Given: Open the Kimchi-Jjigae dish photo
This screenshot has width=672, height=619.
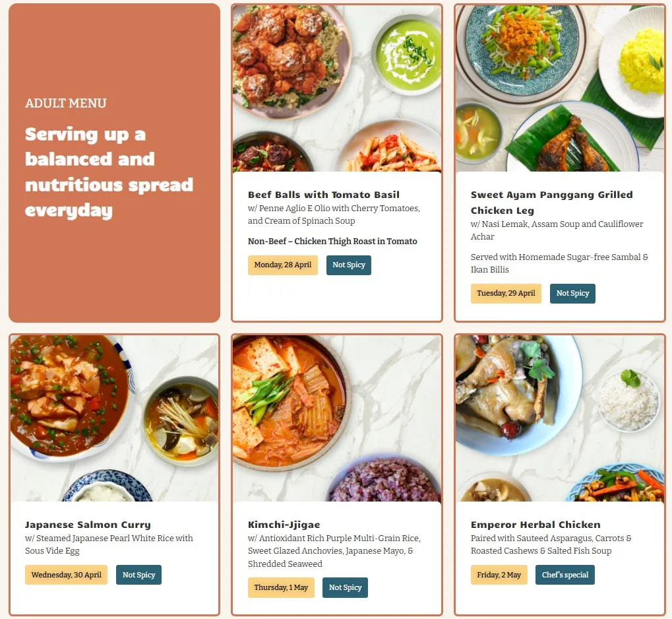Looking at the screenshot, I should (337, 418).
